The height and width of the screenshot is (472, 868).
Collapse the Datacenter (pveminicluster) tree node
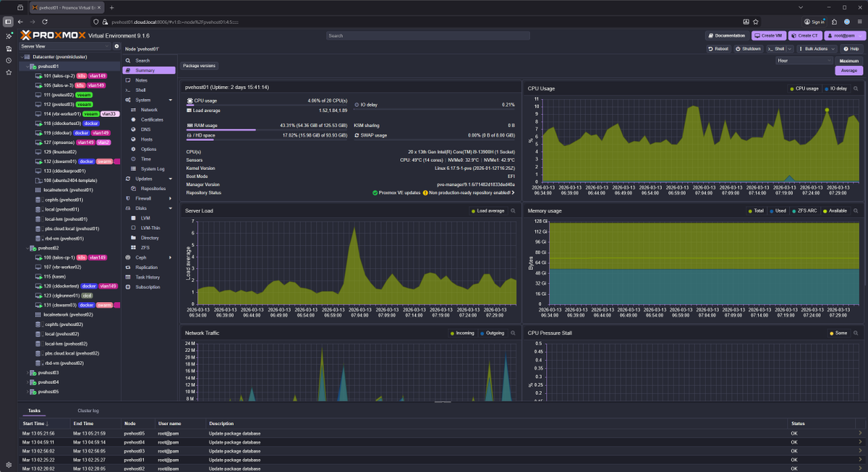[x=22, y=56]
